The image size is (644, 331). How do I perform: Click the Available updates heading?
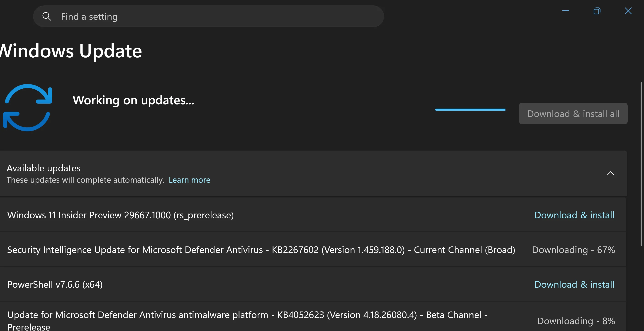pos(44,168)
